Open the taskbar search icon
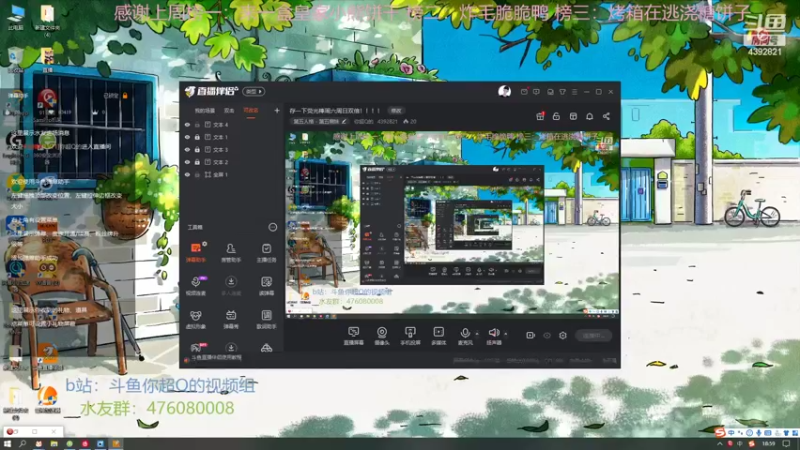Image resolution: width=800 pixels, height=450 pixels. click(22, 444)
